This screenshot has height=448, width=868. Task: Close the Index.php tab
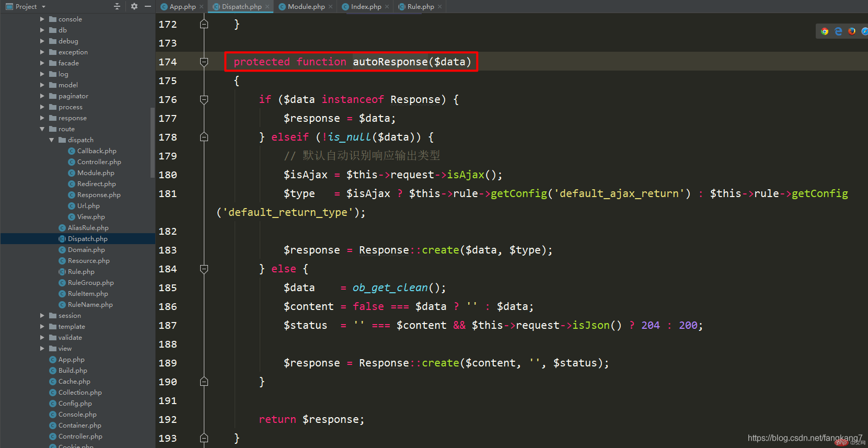tap(387, 7)
